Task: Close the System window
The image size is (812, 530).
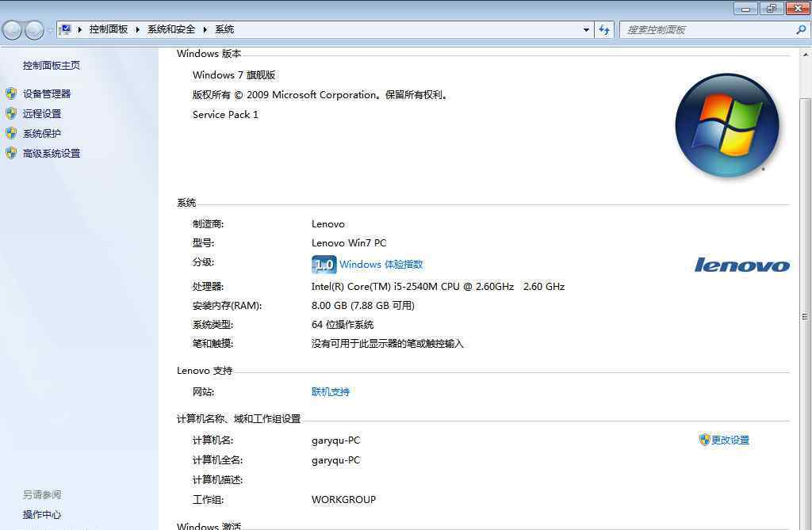Action: [798, 8]
